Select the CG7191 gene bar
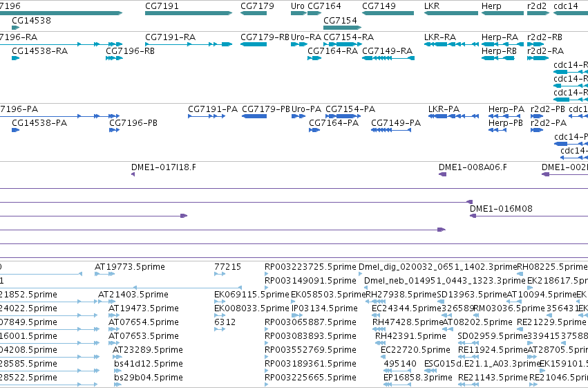The image size is (588, 388). click(x=189, y=13)
